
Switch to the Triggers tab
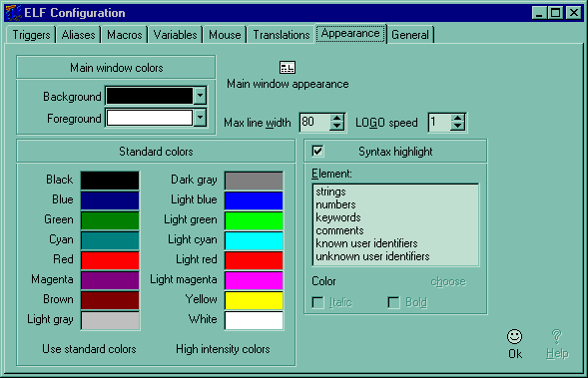coord(31,35)
